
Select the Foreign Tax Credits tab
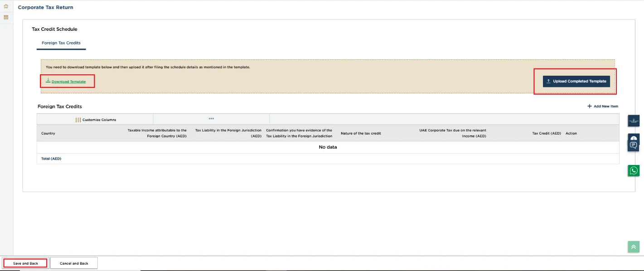pos(61,43)
